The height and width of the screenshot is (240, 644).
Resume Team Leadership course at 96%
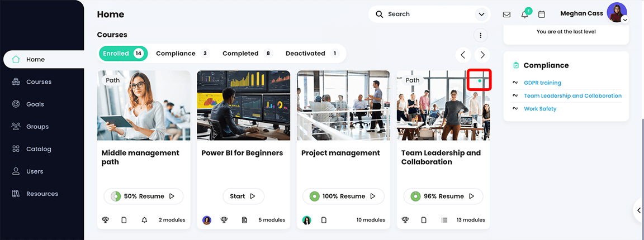click(443, 196)
